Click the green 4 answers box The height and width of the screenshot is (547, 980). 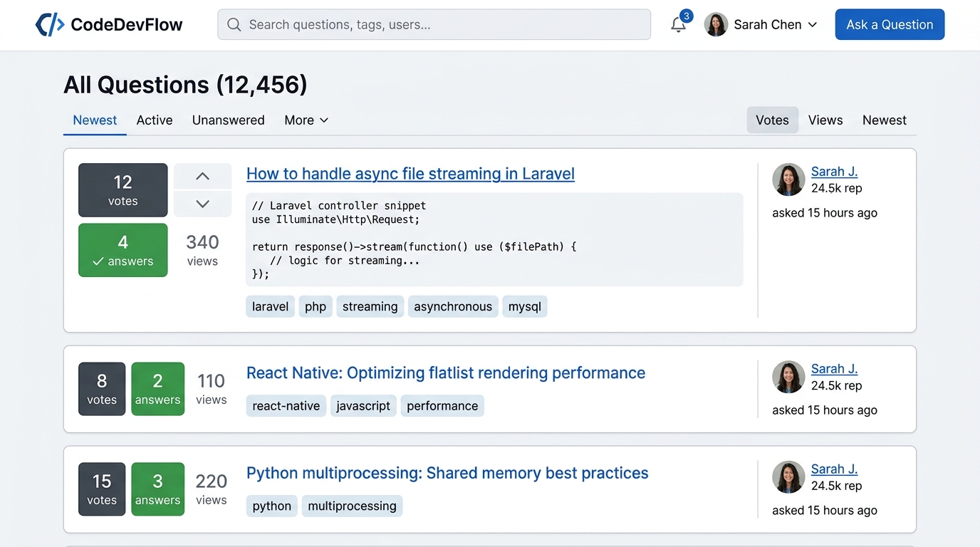123,250
